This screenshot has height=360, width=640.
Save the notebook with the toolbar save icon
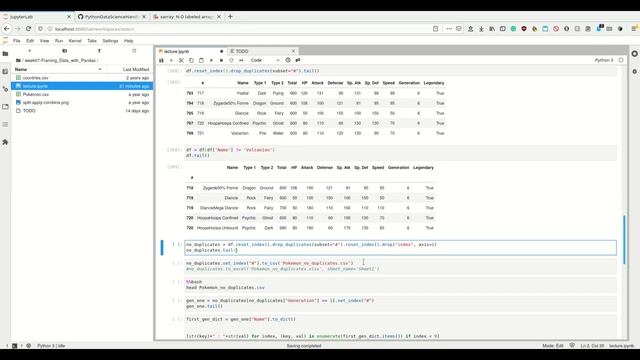161,60
